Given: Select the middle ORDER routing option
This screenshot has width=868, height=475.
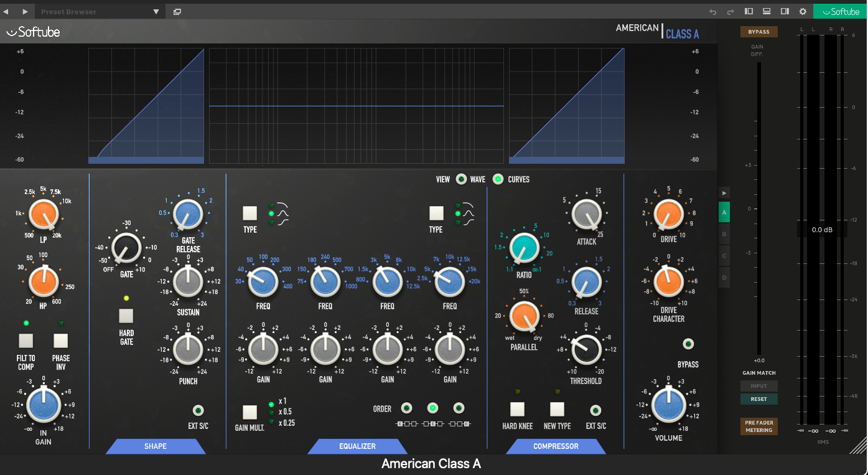Looking at the screenshot, I should 432,408.
